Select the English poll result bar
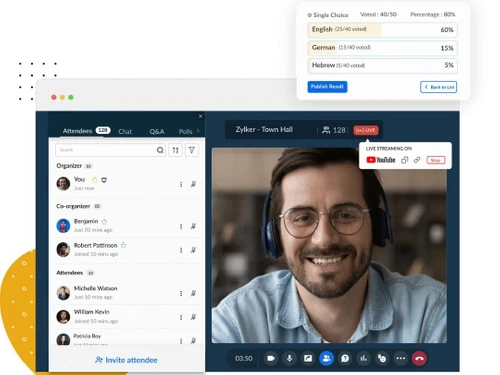The height and width of the screenshot is (375, 500). click(382, 30)
